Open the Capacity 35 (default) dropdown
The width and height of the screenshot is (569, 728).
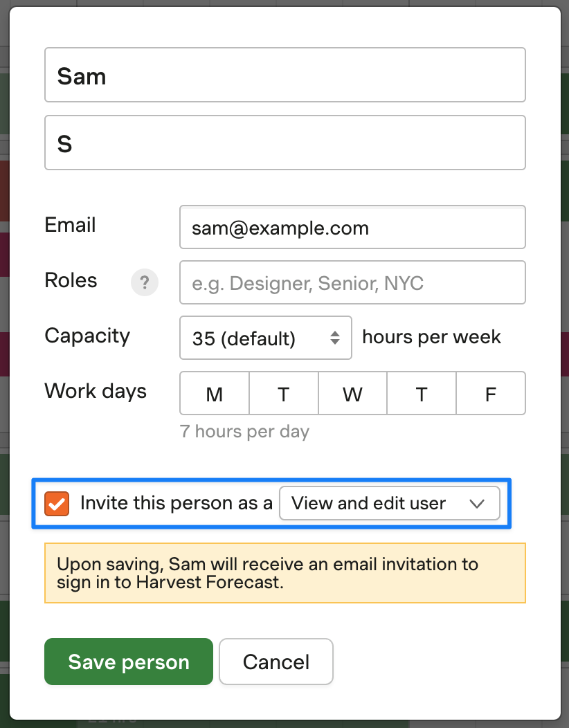click(x=266, y=338)
